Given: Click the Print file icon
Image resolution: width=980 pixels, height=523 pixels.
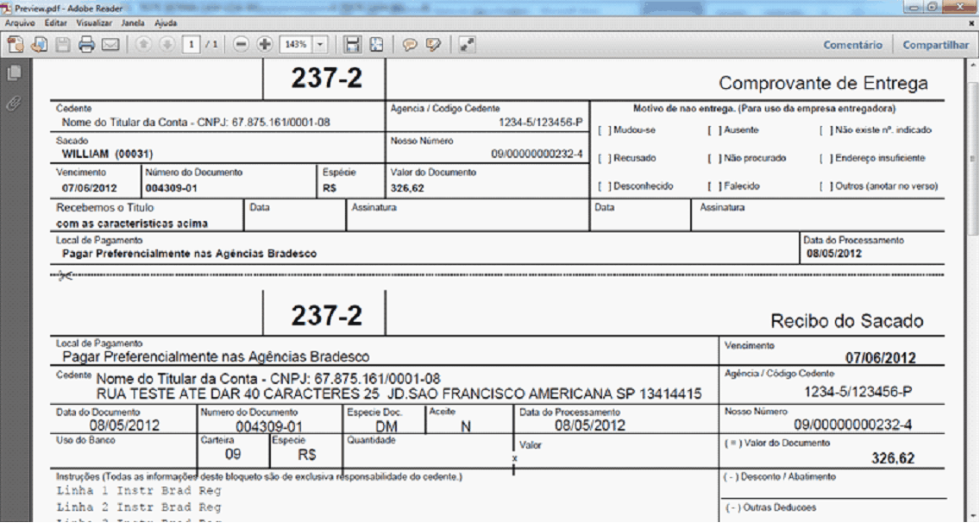Looking at the screenshot, I should [86, 44].
